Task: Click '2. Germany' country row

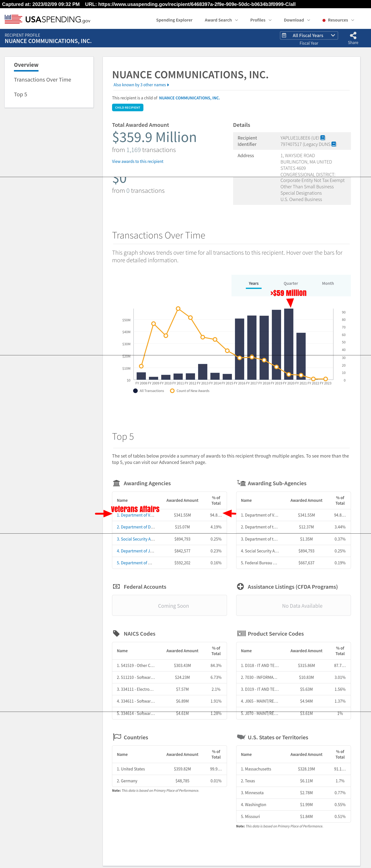Action: [169, 781]
